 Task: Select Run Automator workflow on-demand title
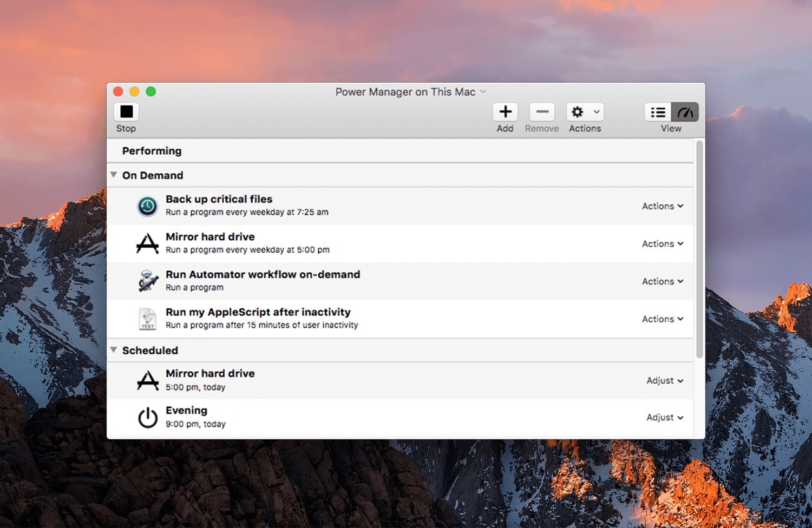(x=263, y=274)
